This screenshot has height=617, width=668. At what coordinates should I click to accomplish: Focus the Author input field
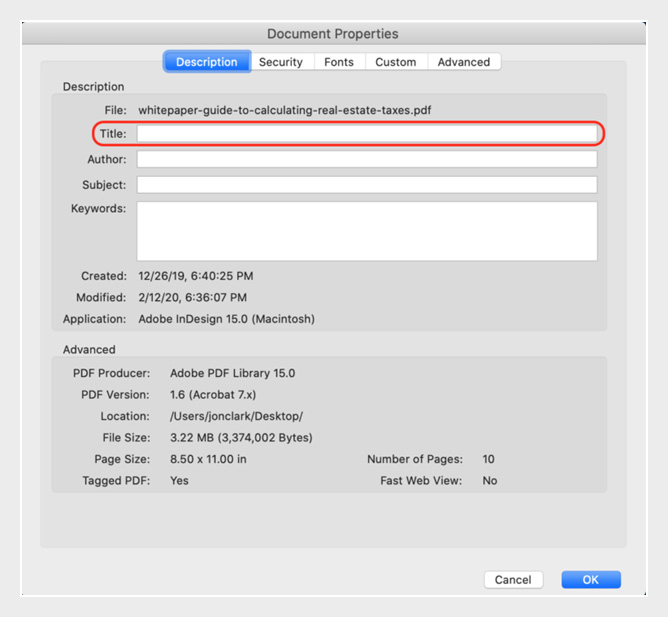[x=366, y=160]
